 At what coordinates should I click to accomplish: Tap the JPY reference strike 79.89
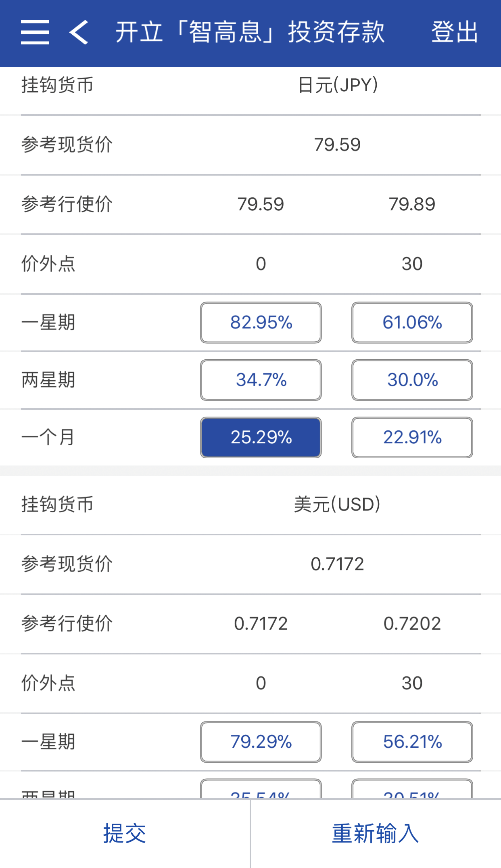point(412,204)
